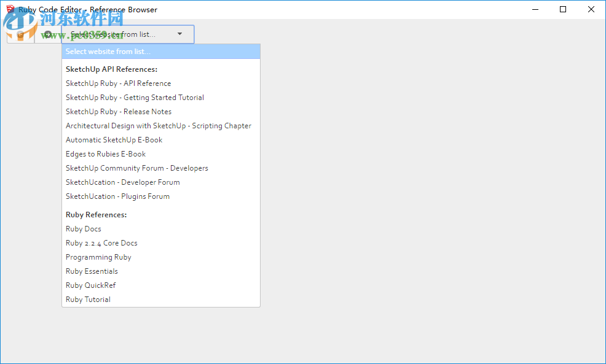The image size is (606, 364).
Task: Open SketchUp Ruby - Release Notes
Action: coord(118,111)
